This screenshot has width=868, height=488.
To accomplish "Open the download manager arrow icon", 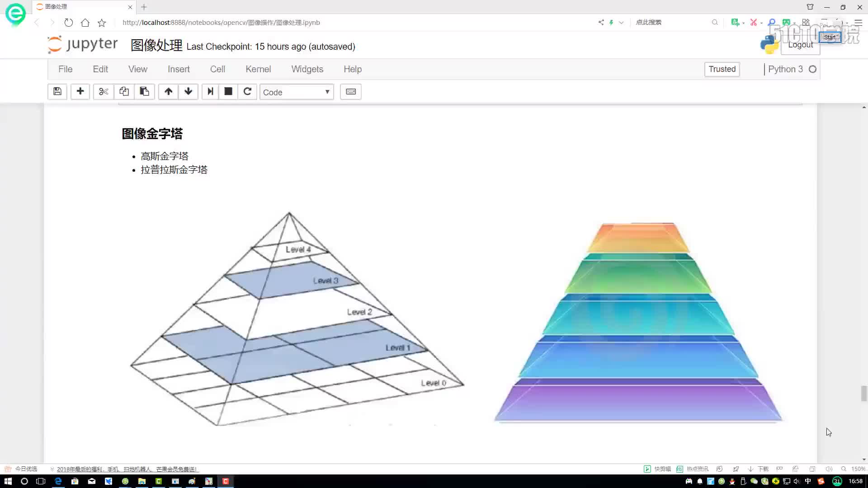I will pos(750,469).
